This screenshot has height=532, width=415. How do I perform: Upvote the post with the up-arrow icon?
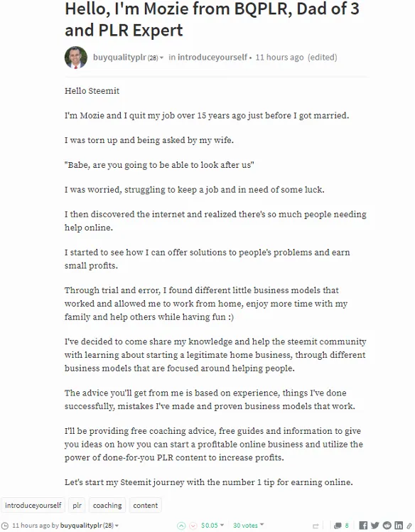point(181,526)
